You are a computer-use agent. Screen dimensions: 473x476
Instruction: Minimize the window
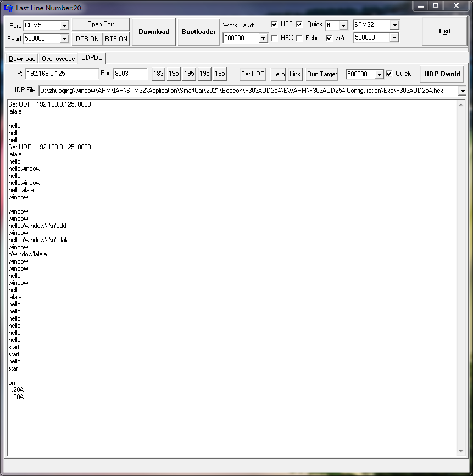click(421, 6)
